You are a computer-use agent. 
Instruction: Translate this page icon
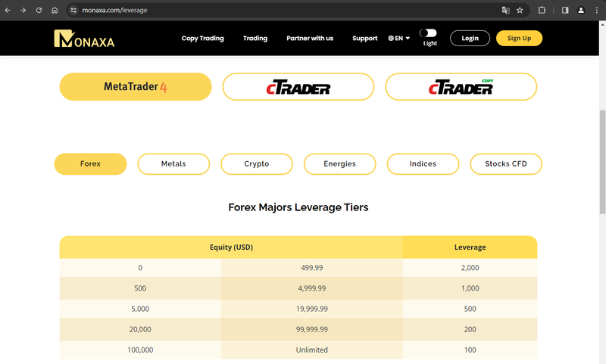[x=505, y=11]
